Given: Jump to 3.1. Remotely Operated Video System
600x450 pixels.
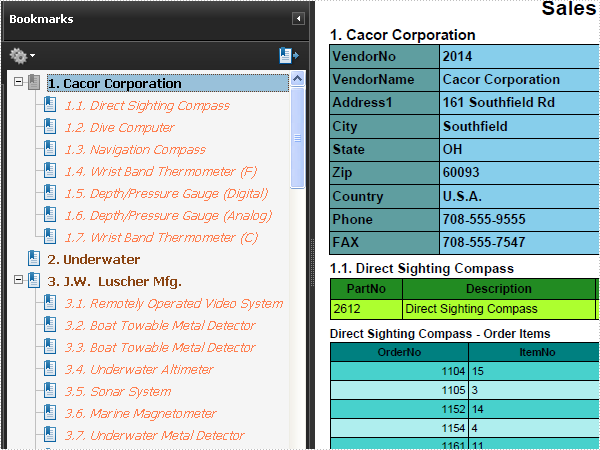Looking at the screenshot, I should pos(174,303).
